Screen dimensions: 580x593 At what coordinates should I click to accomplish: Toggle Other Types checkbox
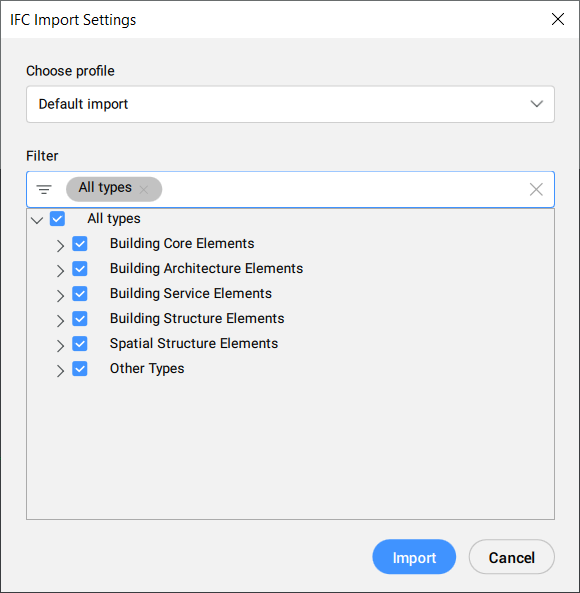(x=80, y=368)
